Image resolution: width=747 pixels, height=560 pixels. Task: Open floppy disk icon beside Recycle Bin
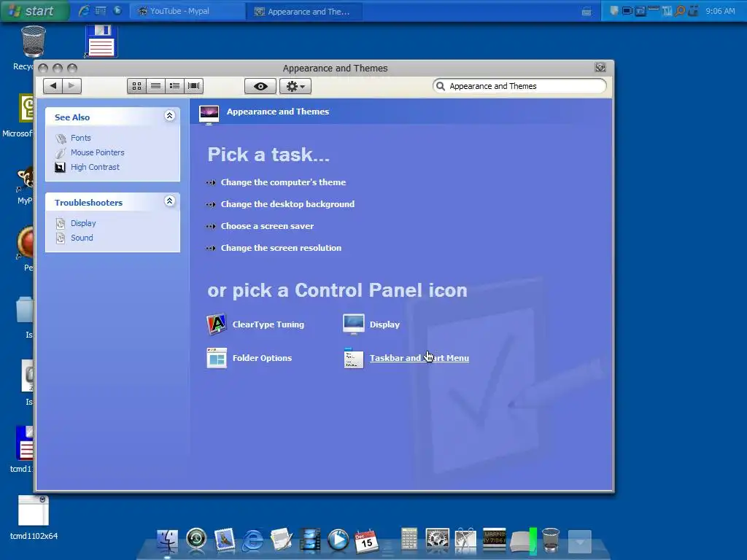click(x=101, y=41)
